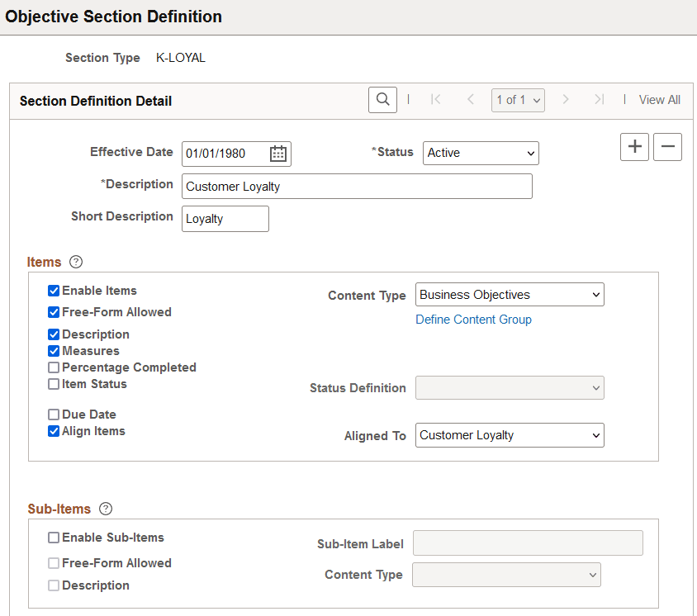Add a new row with the plus icon
The width and height of the screenshot is (697, 616).
coord(634,146)
